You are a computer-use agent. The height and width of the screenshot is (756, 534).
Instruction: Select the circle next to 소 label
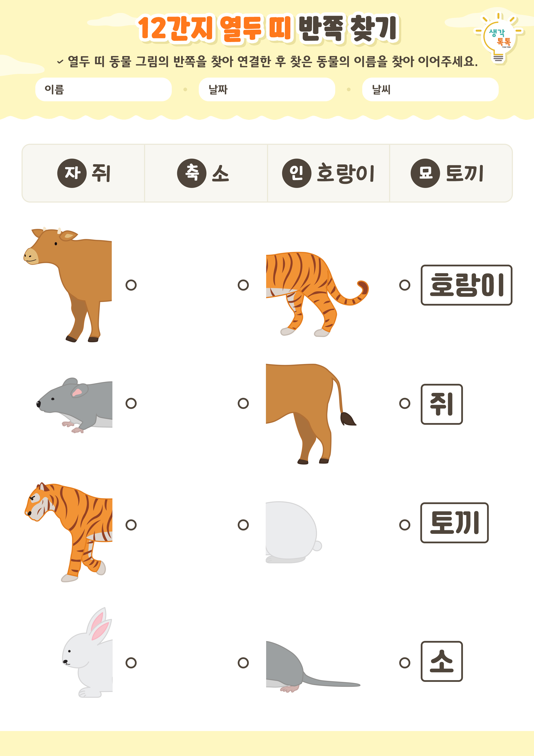(x=405, y=663)
